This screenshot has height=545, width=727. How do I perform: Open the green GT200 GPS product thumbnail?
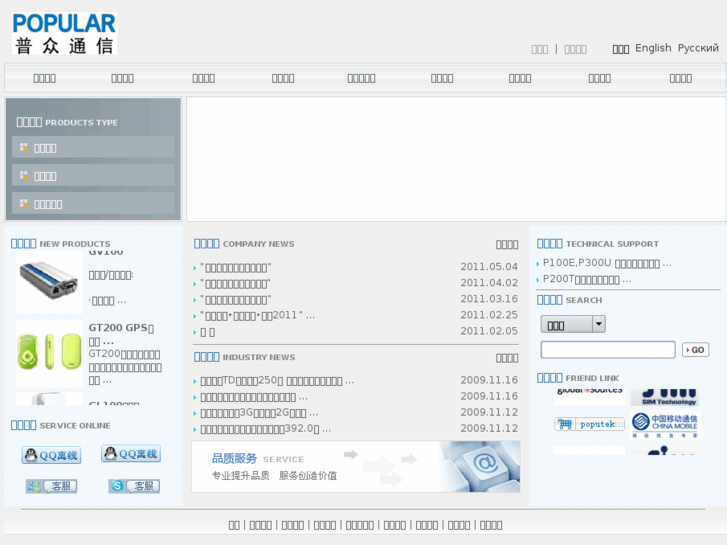[x=49, y=353]
